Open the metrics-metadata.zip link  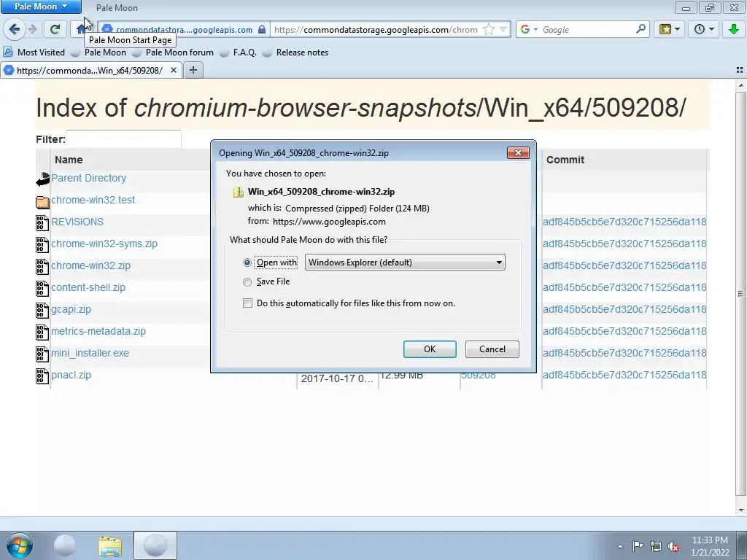(x=98, y=332)
